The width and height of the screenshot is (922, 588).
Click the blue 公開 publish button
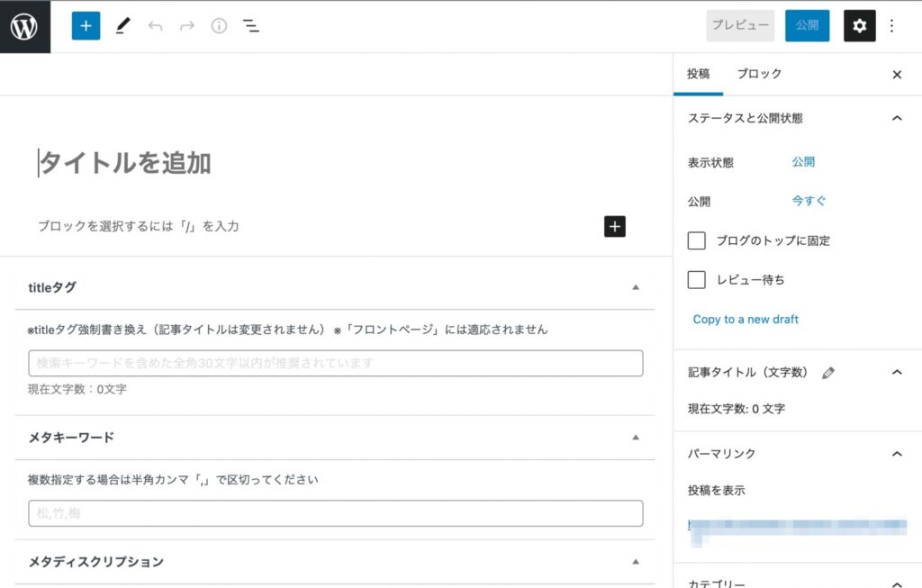tap(807, 26)
